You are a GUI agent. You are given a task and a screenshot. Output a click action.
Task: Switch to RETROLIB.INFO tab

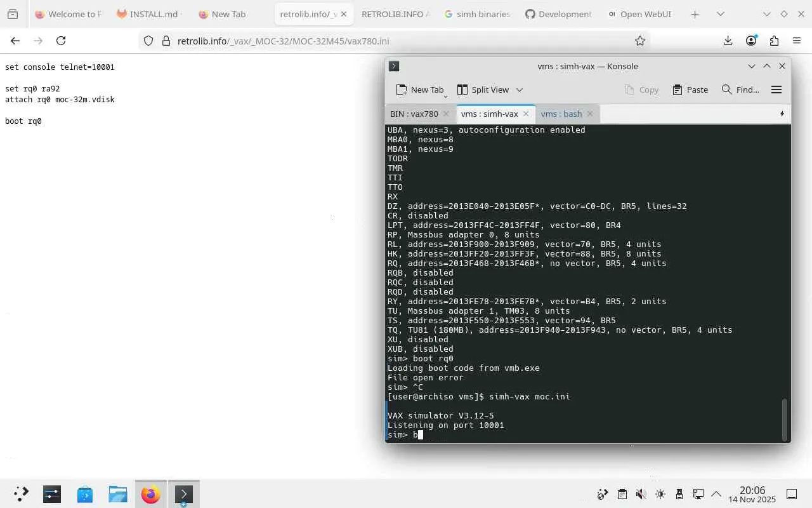click(x=395, y=14)
